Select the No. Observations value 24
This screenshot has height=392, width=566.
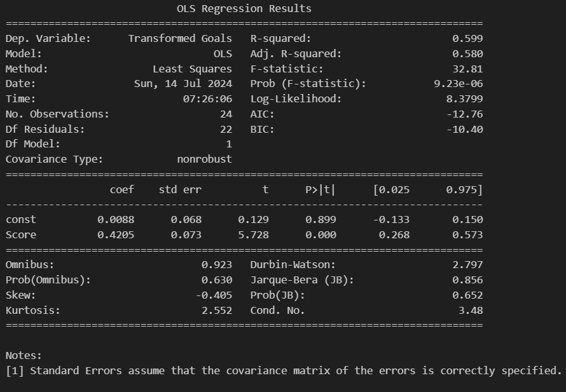[226, 114]
